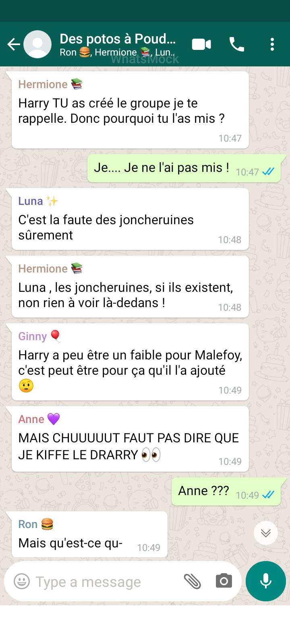Open group info via Des potos title
The width and height of the screenshot is (290, 644).
click(118, 39)
